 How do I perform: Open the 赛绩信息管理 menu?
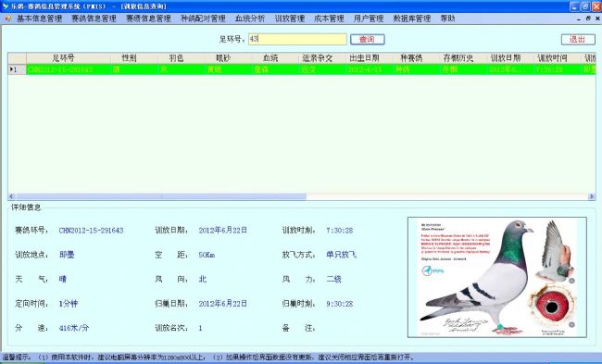(x=148, y=19)
